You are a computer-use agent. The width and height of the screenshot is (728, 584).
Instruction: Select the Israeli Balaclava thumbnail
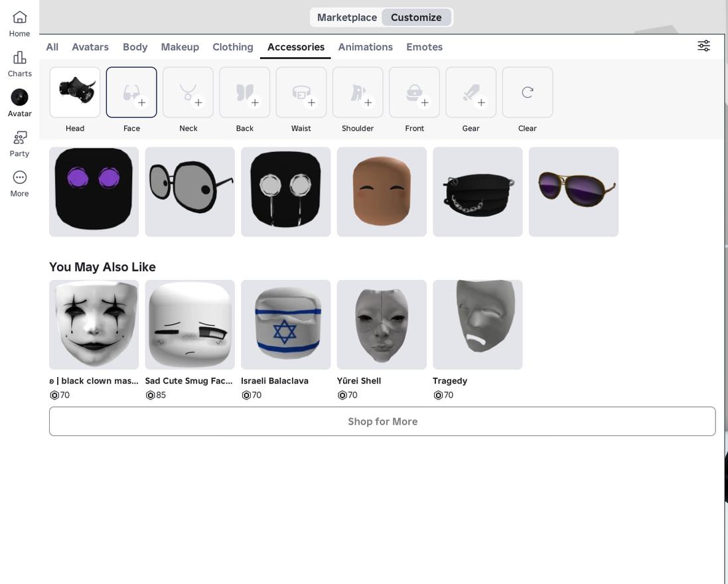coord(285,325)
